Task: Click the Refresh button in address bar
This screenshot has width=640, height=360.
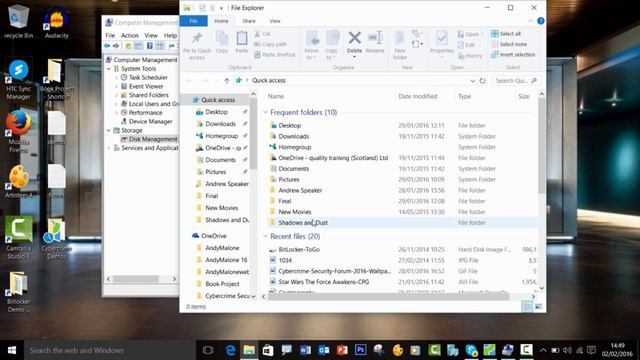Action: coord(482,81)
